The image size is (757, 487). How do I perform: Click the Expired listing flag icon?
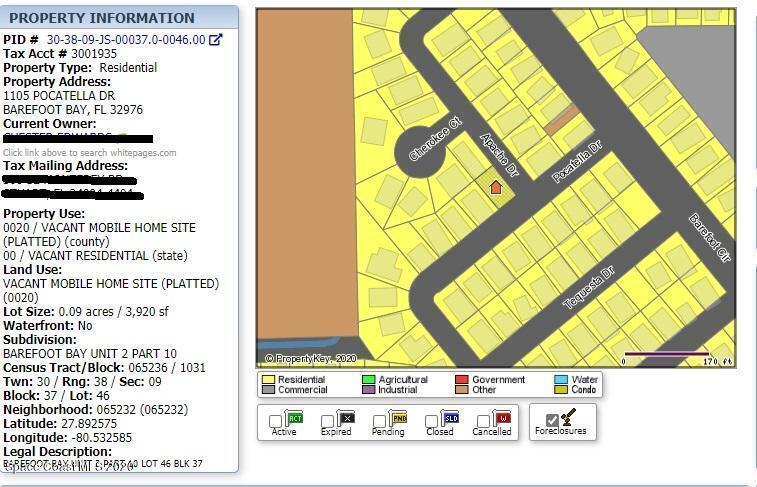pos(346,417)
